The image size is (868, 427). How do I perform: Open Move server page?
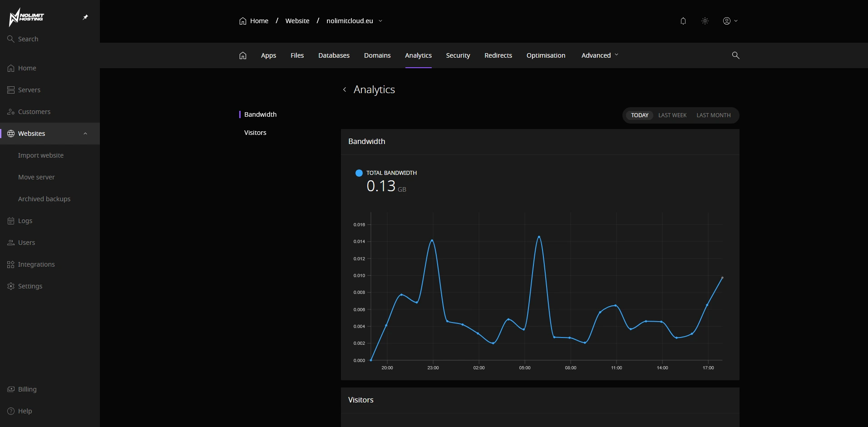tap(36, 177)
